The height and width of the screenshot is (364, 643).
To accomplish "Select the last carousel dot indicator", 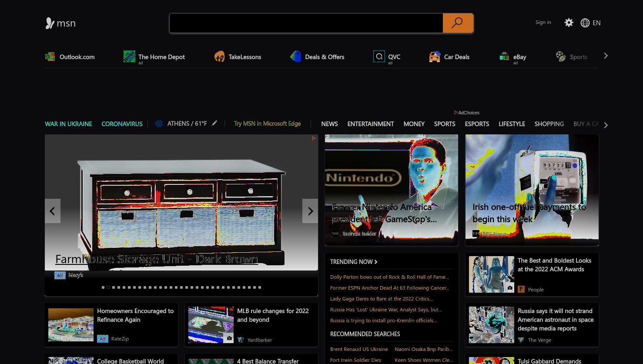I will (260, 287).
